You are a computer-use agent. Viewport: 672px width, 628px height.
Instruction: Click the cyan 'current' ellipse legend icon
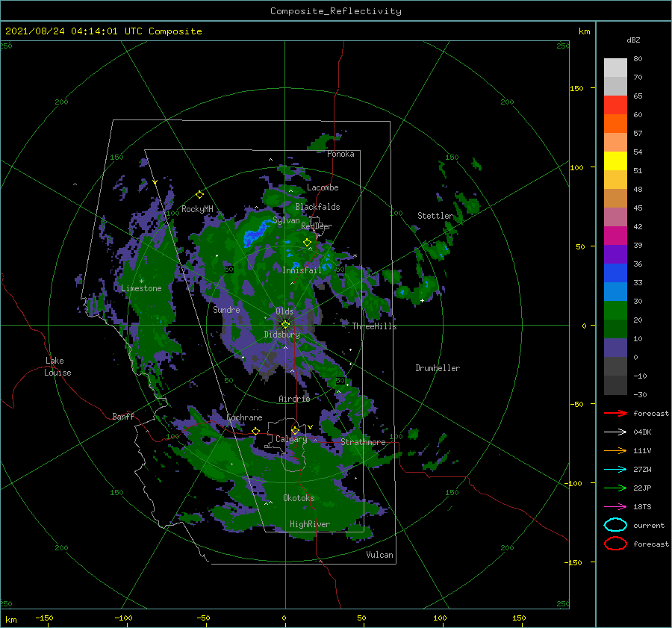615,525
